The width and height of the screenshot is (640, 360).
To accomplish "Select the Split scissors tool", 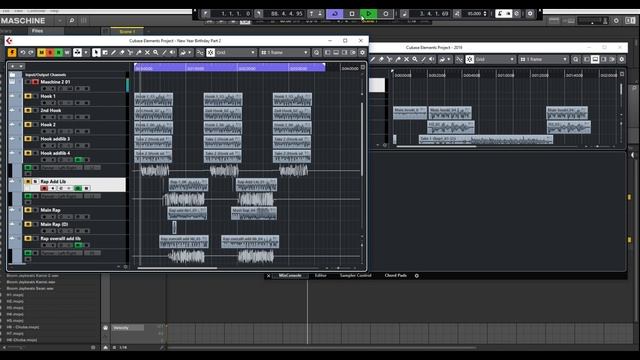I will point(130,53).
